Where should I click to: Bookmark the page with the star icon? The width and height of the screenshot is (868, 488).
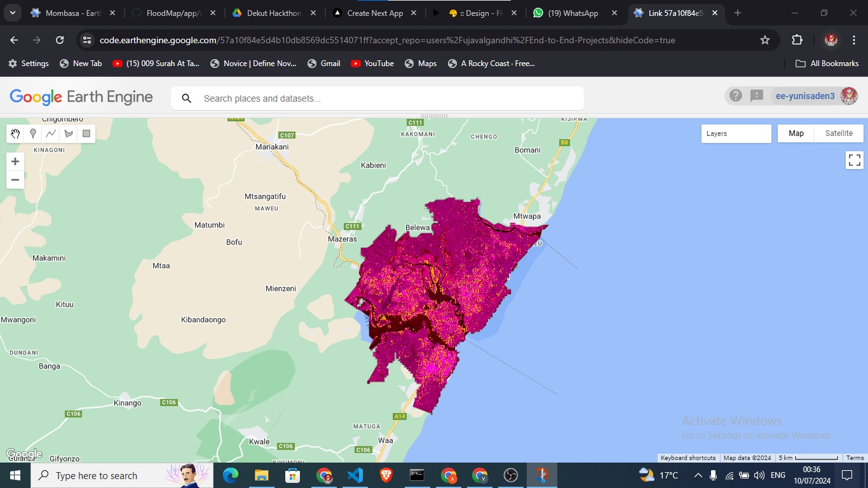coord(764,39)
